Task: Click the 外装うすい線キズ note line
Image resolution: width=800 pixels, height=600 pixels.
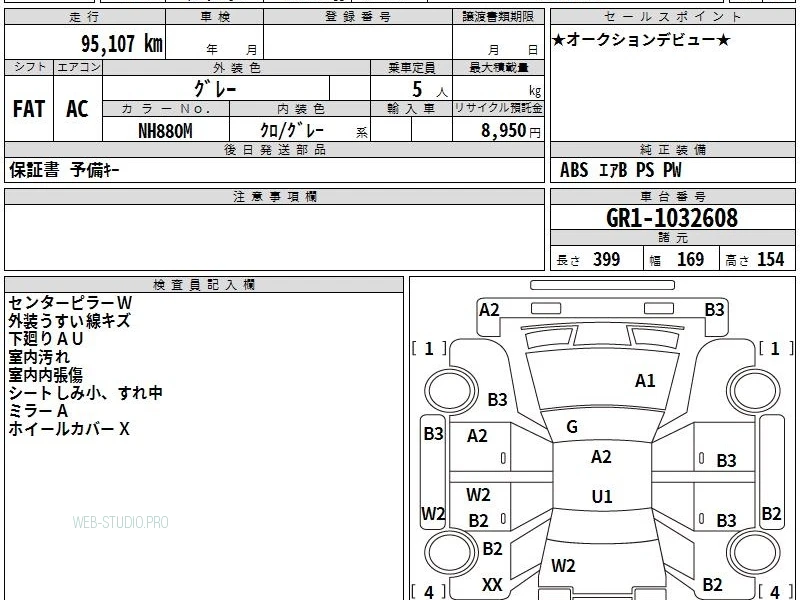Action: [69, 321]
